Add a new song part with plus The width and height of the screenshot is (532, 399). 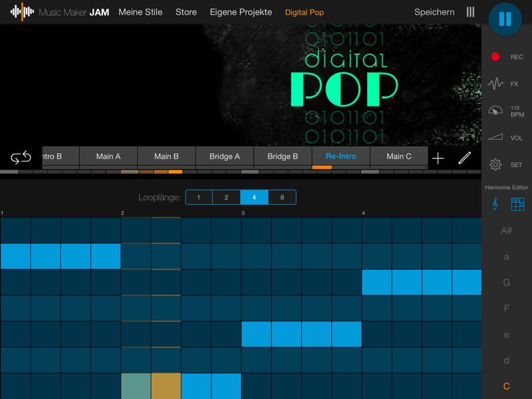click(x=438, y=158)
